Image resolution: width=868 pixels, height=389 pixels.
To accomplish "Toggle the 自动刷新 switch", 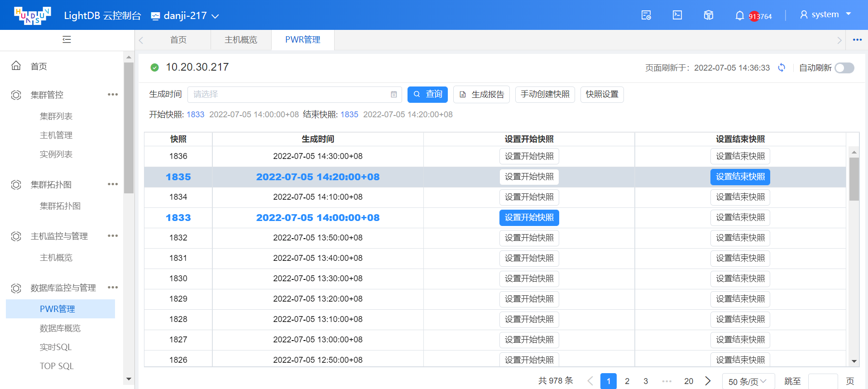I will (x=844, y=67).
